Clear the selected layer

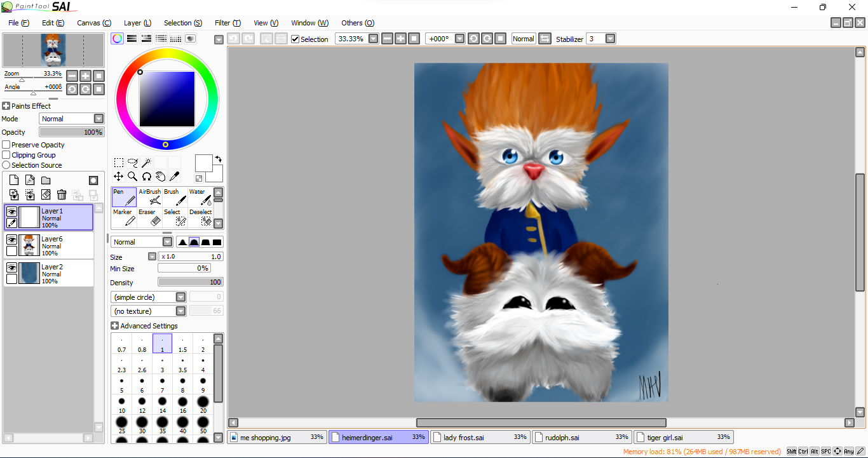(46, 195)
